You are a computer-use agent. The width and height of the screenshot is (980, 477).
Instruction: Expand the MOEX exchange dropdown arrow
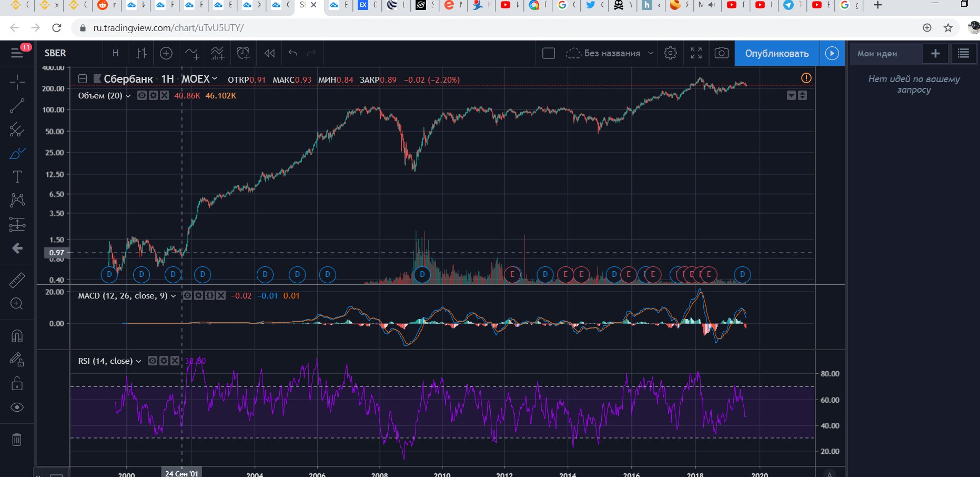tap(214, 78)
